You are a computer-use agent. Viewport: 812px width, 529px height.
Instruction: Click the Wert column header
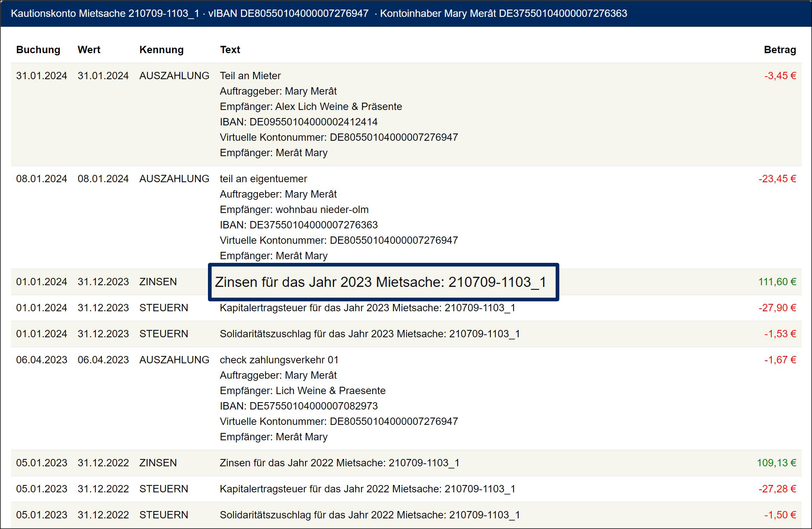(89, 50)
